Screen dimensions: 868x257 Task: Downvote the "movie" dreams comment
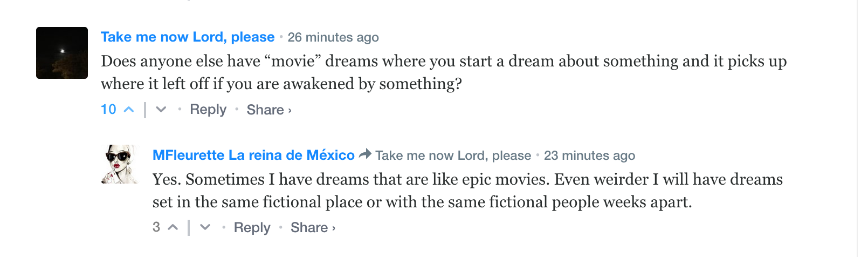[x=161, y=110]
